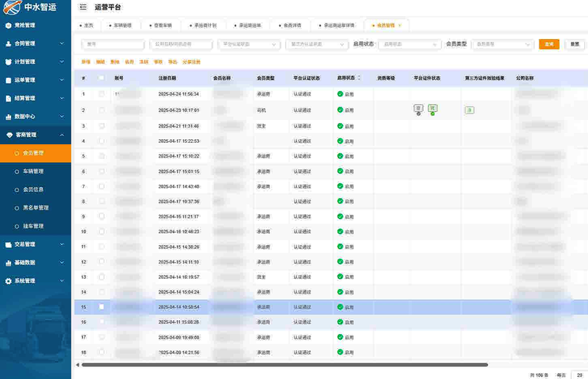Click the 重置 reset button
This screenshot has height=379, width=588.
click(x=574, y=44)
